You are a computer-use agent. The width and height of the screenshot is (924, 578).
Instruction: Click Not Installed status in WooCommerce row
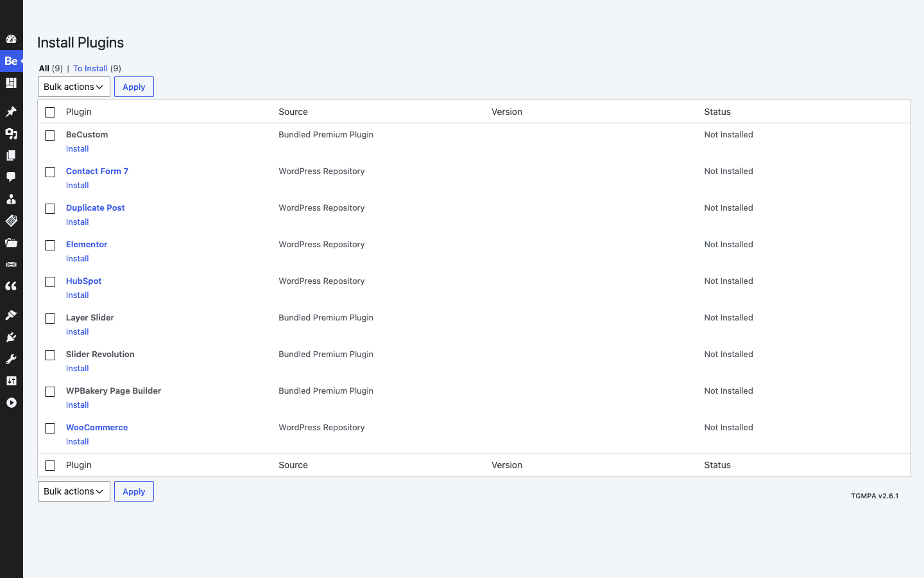tap(728, 427)
